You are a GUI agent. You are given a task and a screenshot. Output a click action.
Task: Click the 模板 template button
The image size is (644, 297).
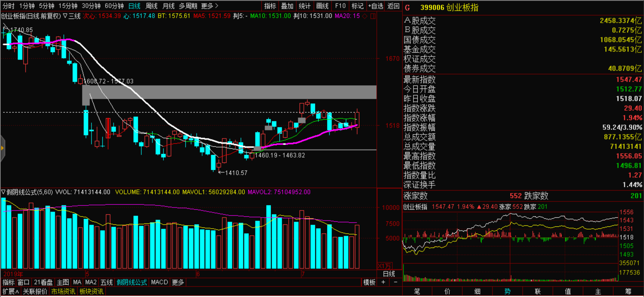369,282
